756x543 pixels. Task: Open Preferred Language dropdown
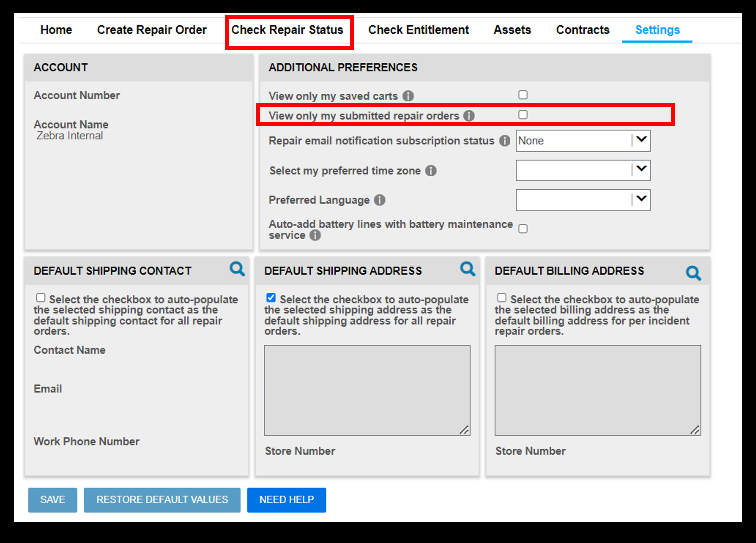[x=583, y=200]
